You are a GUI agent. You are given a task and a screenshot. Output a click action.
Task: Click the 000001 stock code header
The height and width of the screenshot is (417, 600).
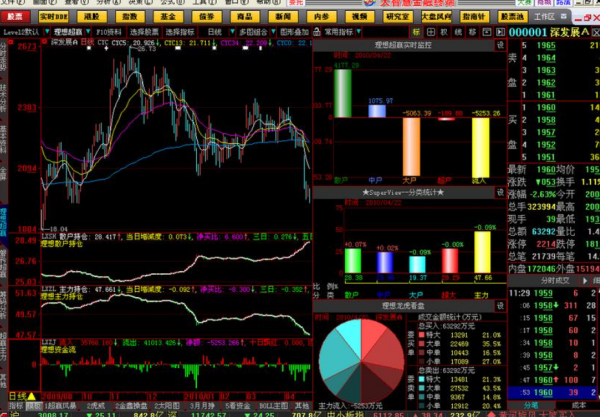(528, 33)
